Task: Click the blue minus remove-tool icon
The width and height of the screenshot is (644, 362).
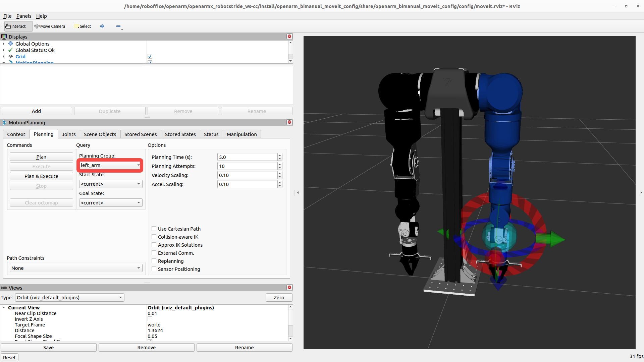Action: 118,26
